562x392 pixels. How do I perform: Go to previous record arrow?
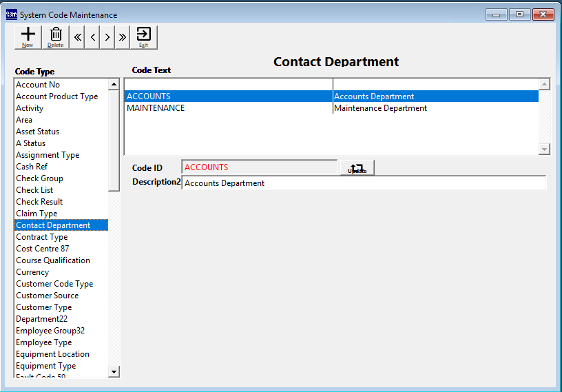92,38
